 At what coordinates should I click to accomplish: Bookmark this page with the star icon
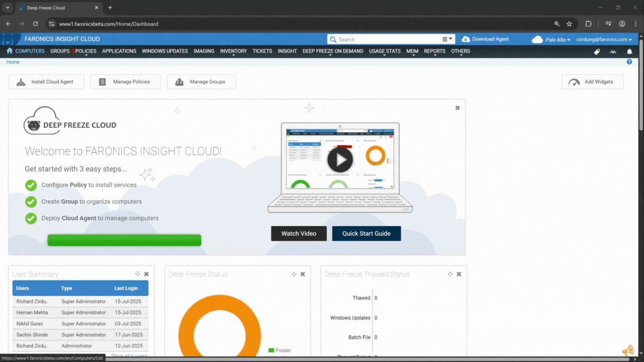[569, 24]
